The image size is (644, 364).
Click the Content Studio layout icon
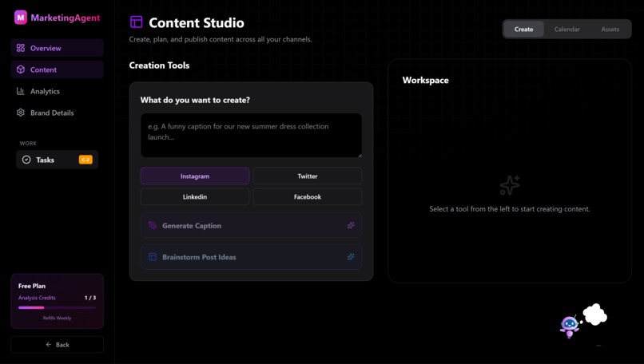point(137,22)
